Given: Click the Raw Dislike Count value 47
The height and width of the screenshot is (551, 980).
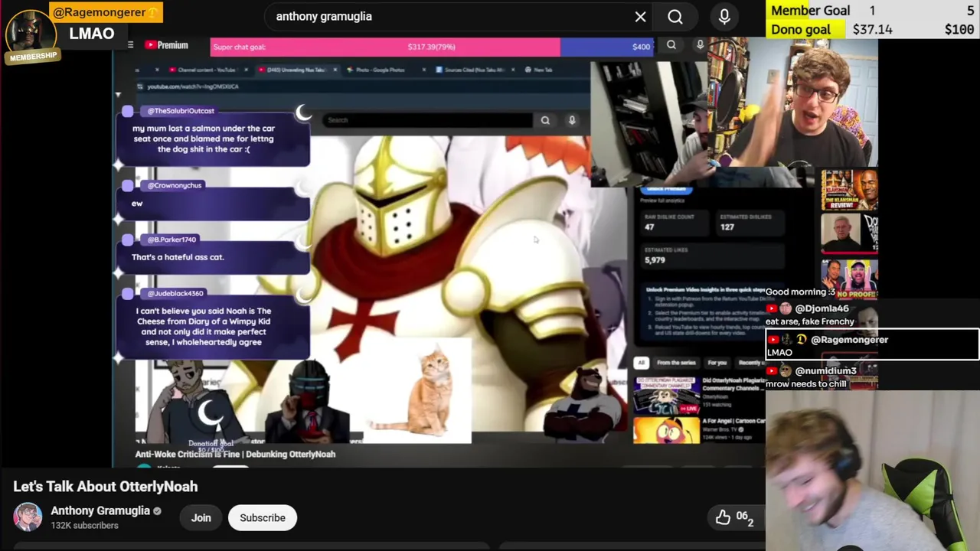Looking at the screenshot, I should (649, 227).
